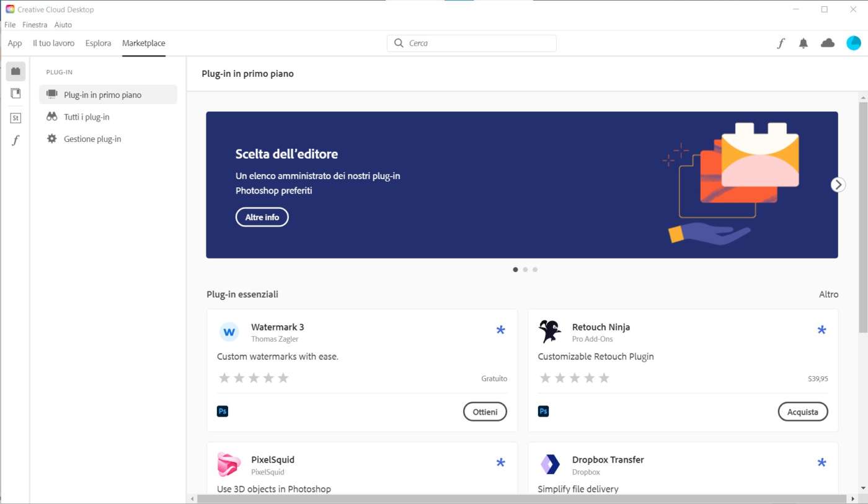Switch to Il tuo lavoro tab
The width and height of the screenshot is (868, 504).
53,43
